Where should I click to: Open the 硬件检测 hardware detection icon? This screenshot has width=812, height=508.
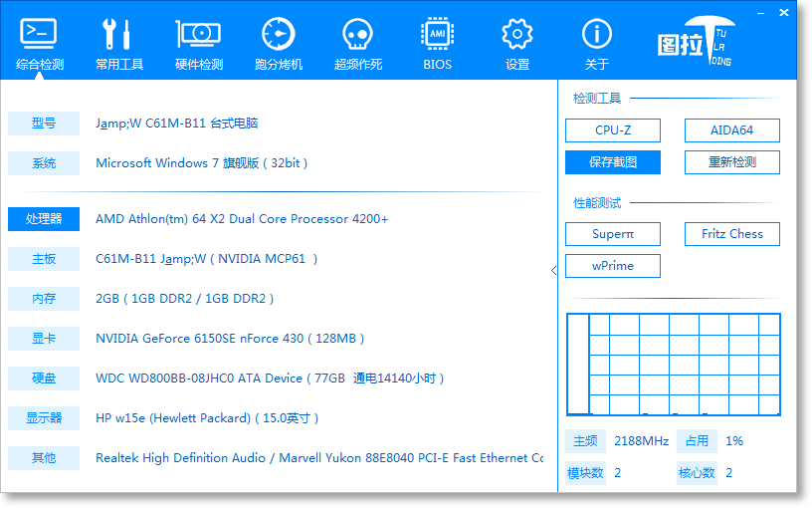coord(198,35)
